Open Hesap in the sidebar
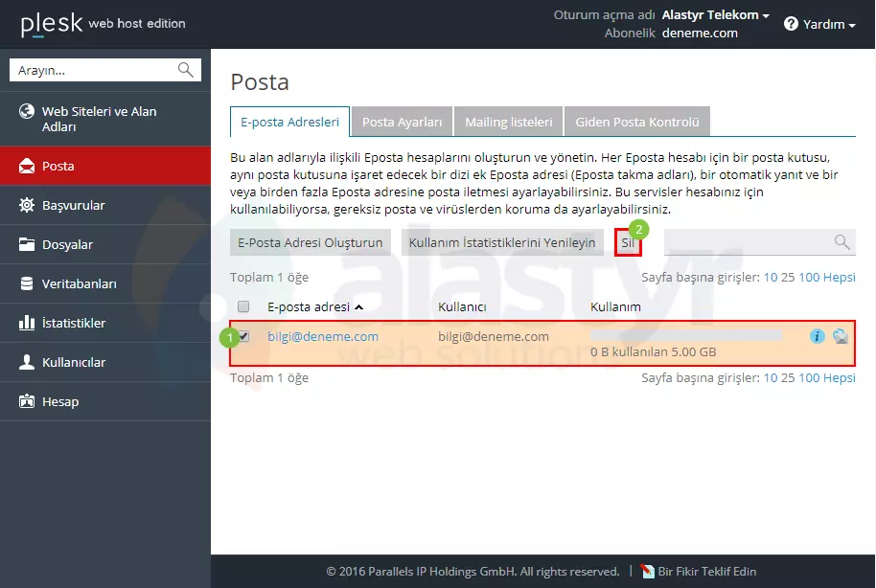 [x=105, y=401]
